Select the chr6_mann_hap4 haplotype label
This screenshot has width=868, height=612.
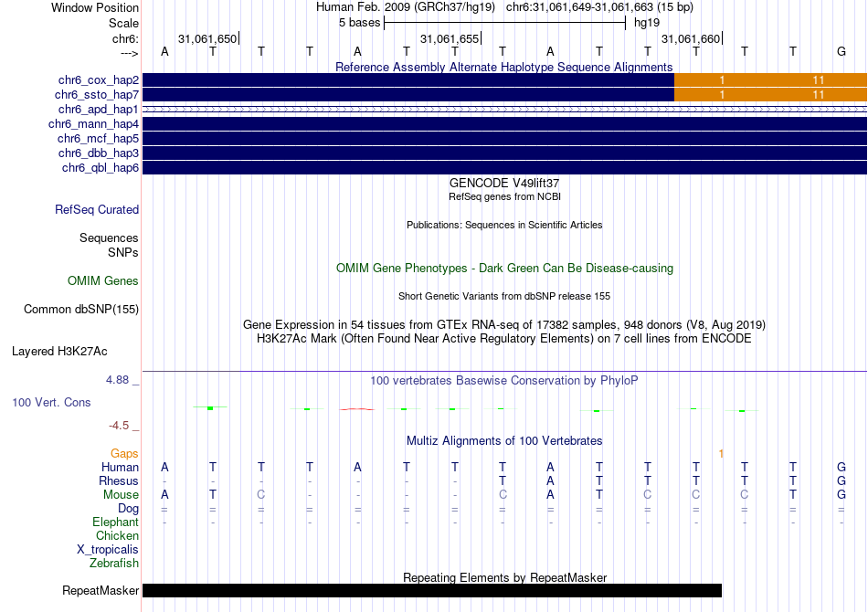coord(93,124)
